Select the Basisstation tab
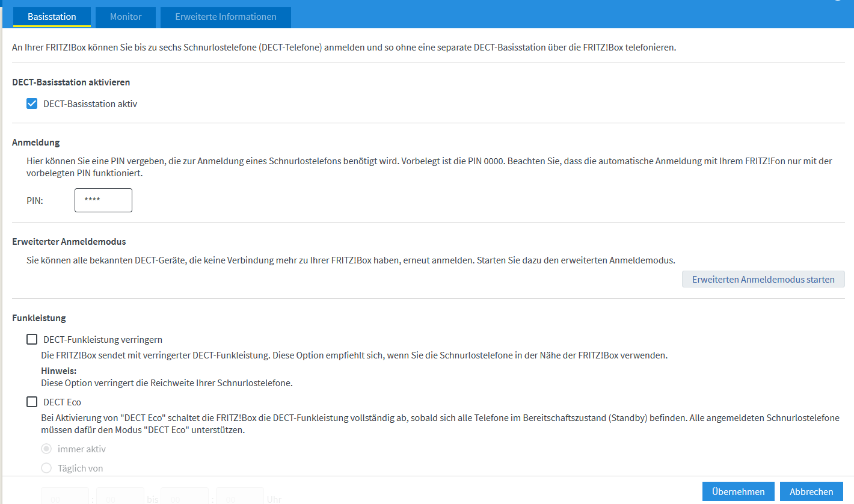Screen dimensions: 854x504 pyautogui.click(x=52, y=17)
